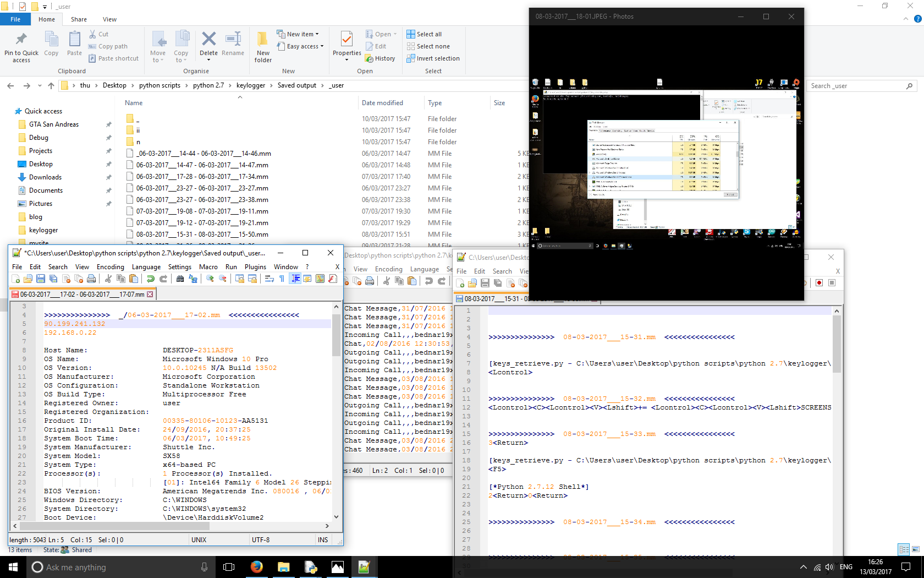The height and width of the screenshot is (578, 924).
Task: Click the Find binoculars icon in Notepad++ toolbar
Action: click(180, 279)
